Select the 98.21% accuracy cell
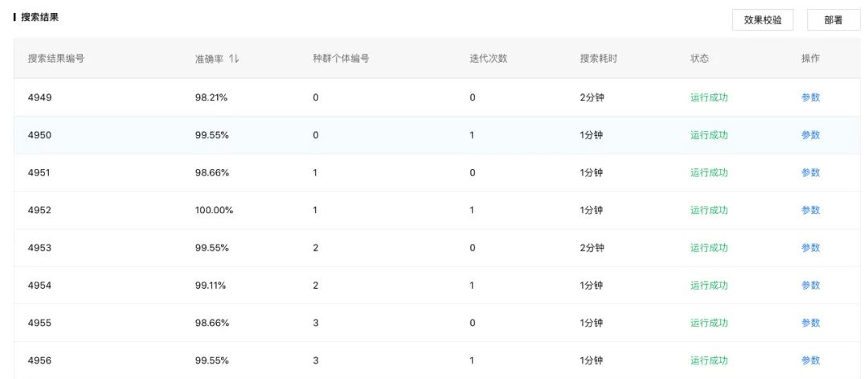 click(x=211, y=97)
